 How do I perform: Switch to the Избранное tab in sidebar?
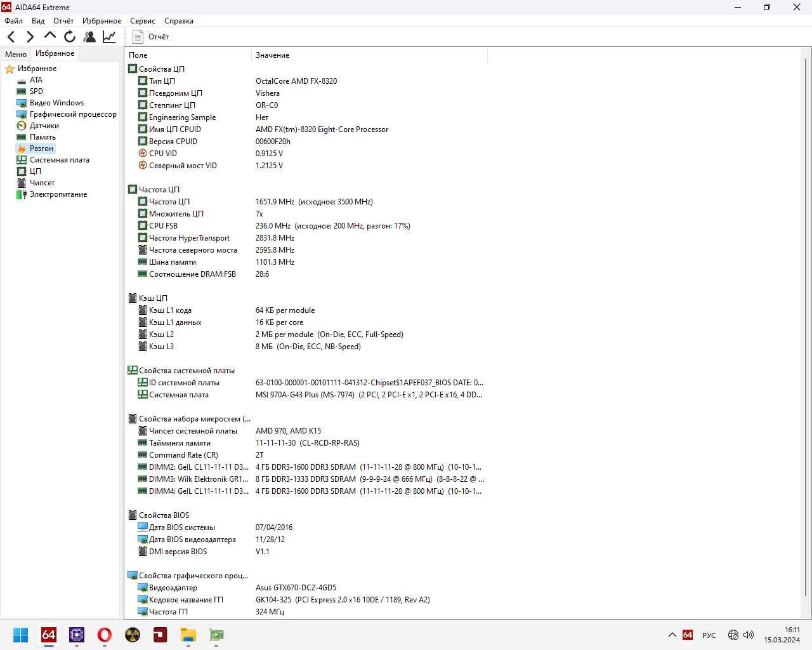(55, 53)
